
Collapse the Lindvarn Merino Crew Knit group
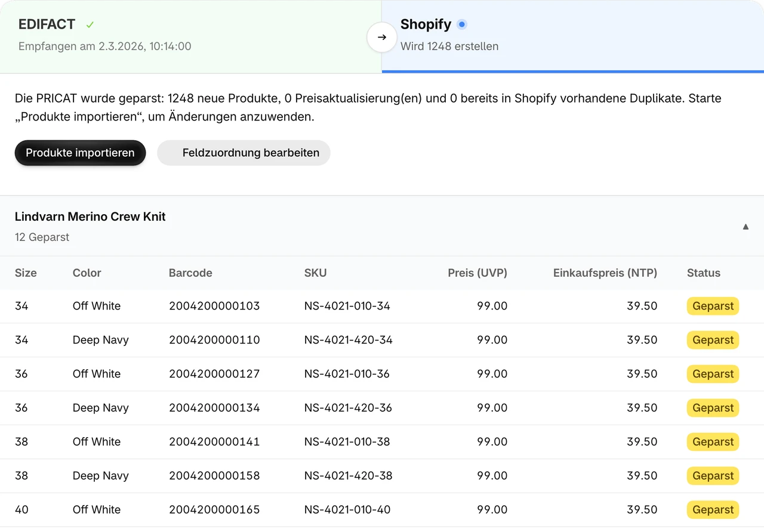click(x=745, y=227)
